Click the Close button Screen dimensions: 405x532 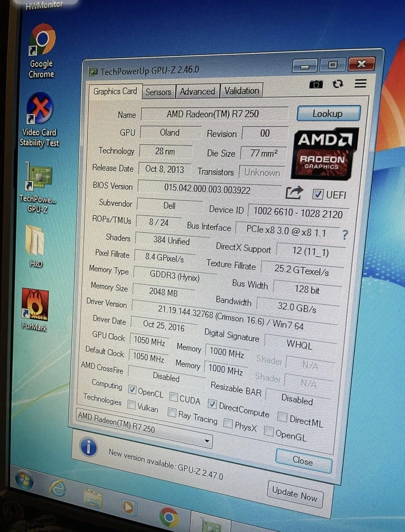[x=303, y=461]
